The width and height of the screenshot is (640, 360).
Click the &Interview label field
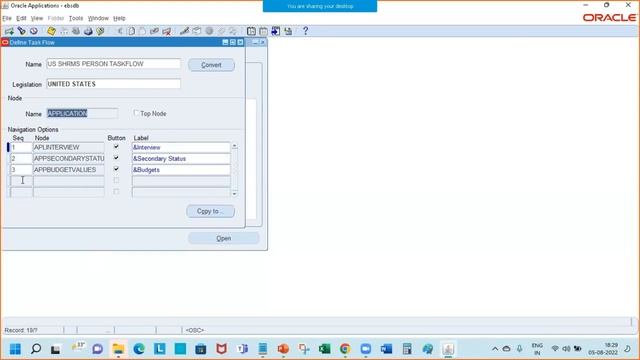[x=181, y=147]
